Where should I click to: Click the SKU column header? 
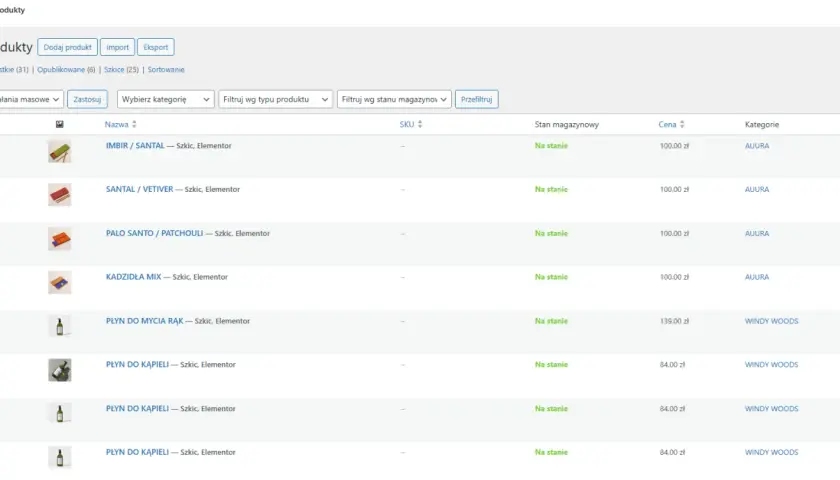tap(407, 124)
